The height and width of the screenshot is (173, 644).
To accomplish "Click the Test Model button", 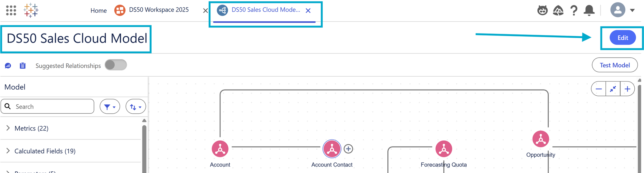I will point(615,65).
